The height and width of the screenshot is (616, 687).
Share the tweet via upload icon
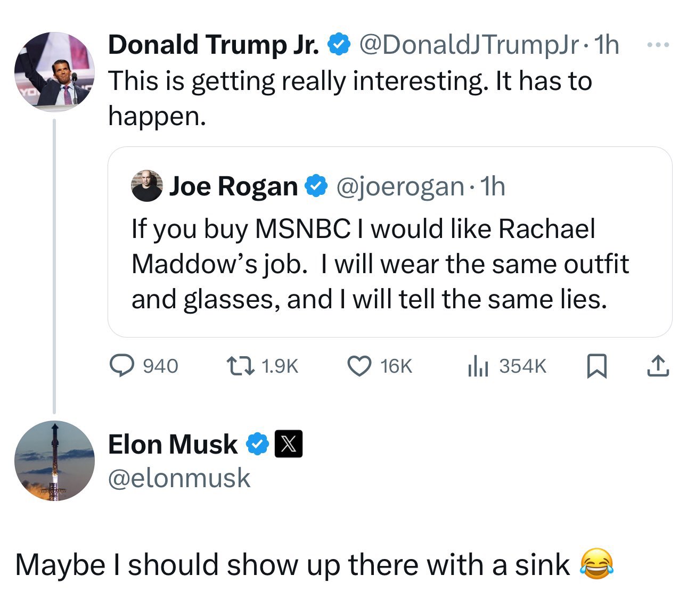pos(658,366)
